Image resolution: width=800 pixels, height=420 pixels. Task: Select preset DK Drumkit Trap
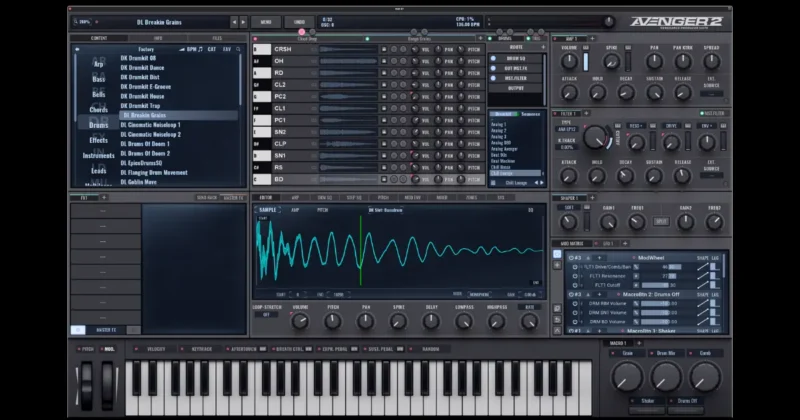pos(140,106)
